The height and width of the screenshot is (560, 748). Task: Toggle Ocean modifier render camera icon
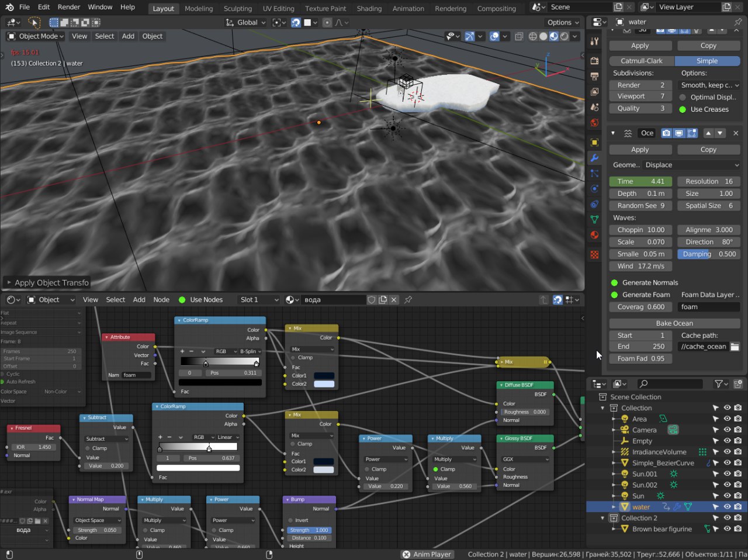click(666, 133)
